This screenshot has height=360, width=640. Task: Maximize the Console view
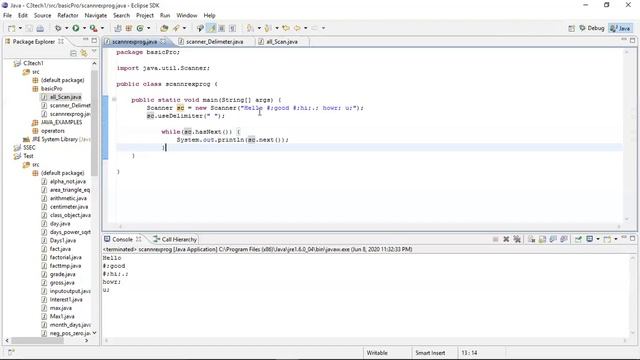click(x=633, y=238)
